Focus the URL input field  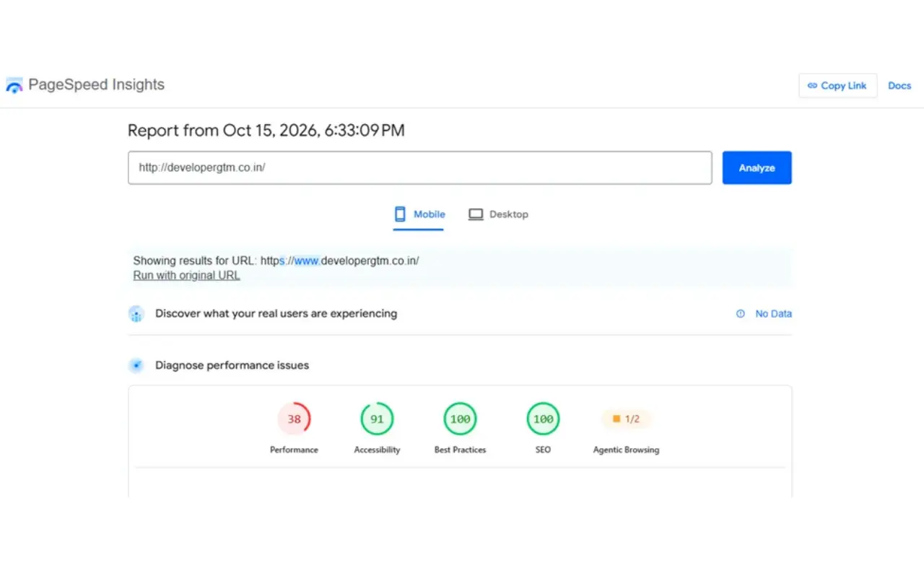pyautogui.click(x=420, y=167)
